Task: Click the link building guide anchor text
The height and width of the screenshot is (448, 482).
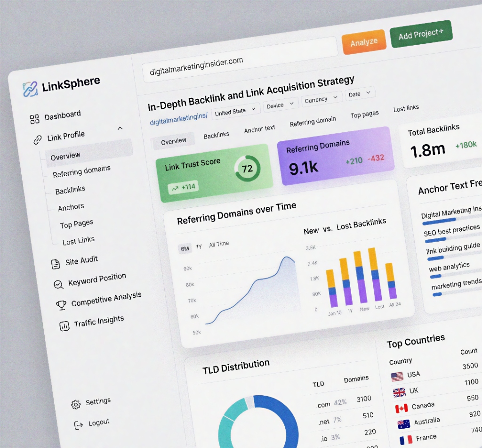Action: pos(453,248)
